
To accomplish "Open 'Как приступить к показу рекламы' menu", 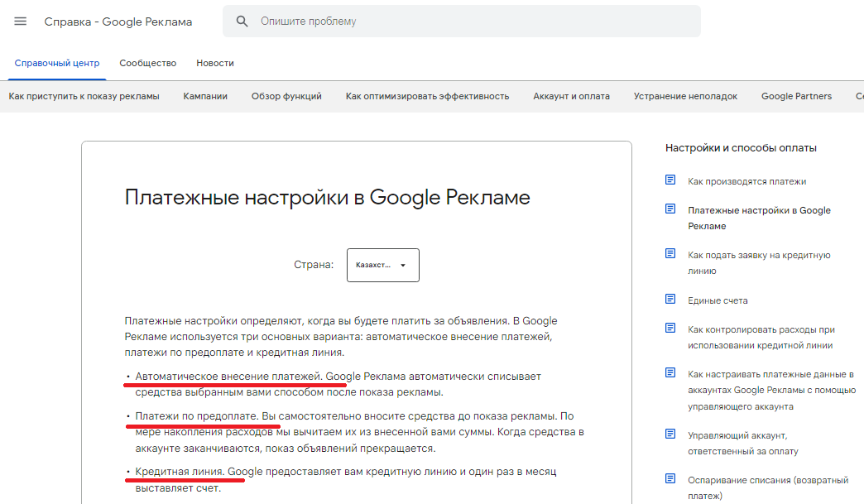I will point(84,96).
